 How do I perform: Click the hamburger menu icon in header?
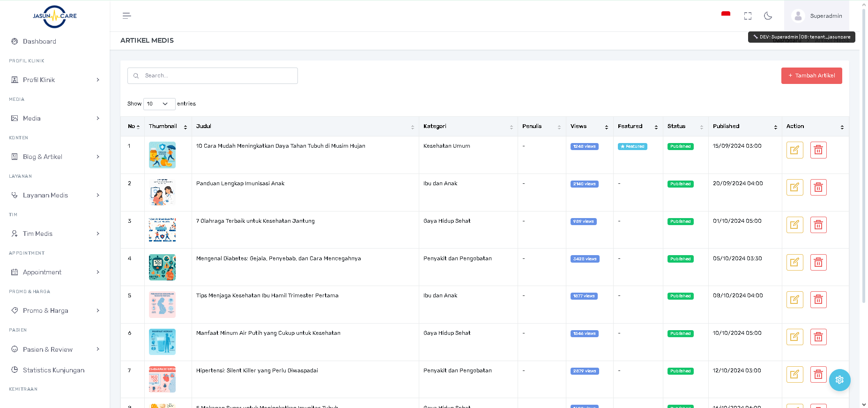pyautogui.click(x=126, y=16)
